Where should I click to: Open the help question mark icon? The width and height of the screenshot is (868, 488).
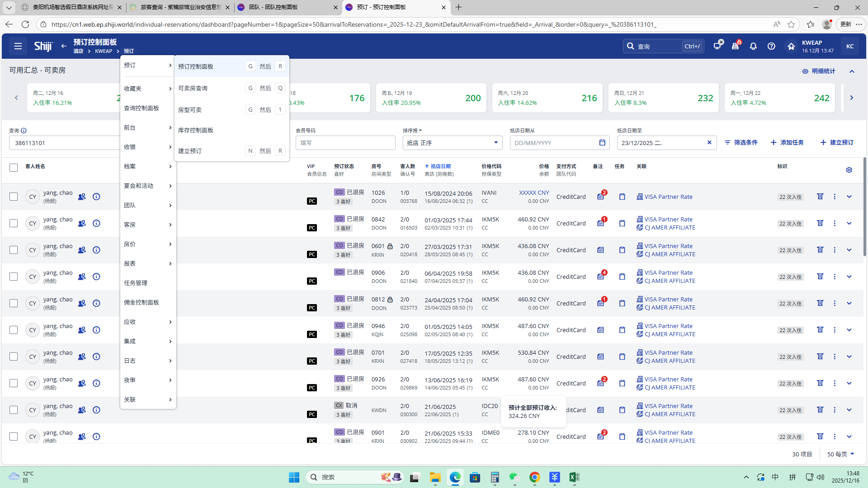771,46
